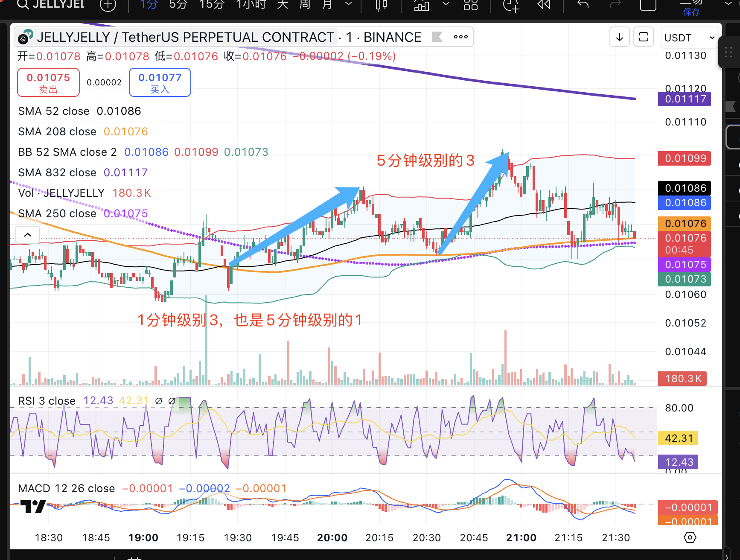Click the purple 12.43 RSI axis label

(678, 462)
